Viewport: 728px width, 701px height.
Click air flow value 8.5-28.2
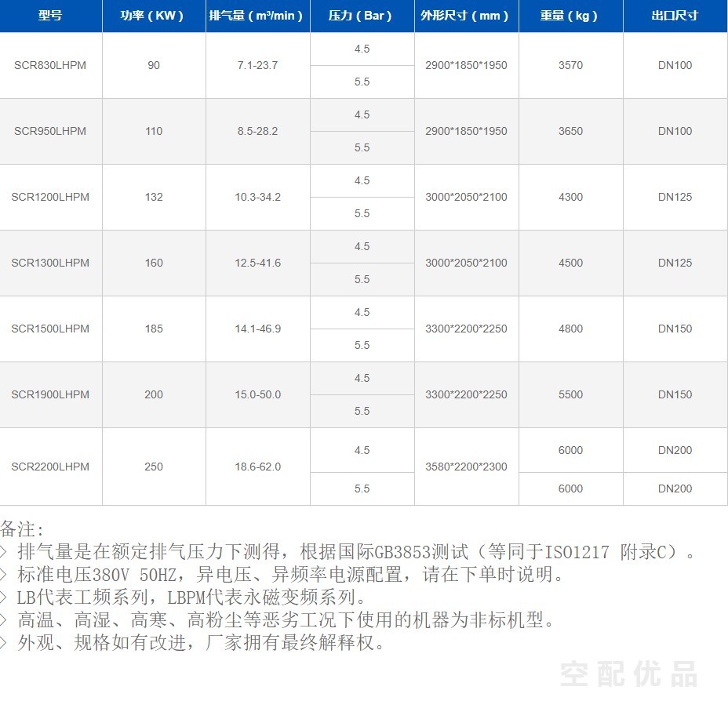point(257,131)
